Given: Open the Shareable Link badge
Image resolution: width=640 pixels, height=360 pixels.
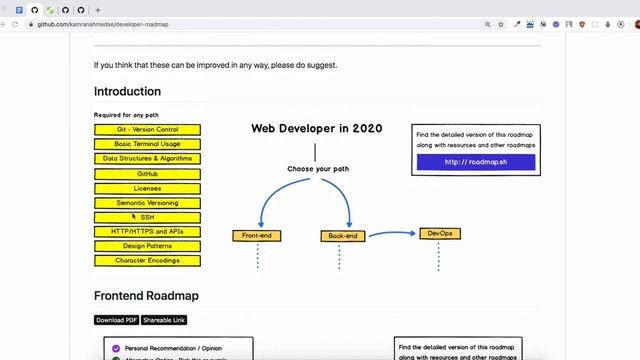Looking at the screenshot, I should [x=164, y=320].
